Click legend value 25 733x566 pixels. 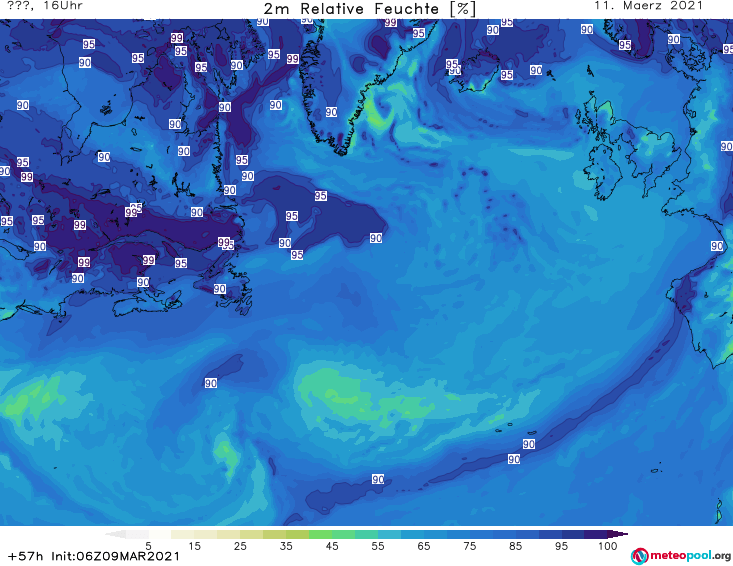240,546
